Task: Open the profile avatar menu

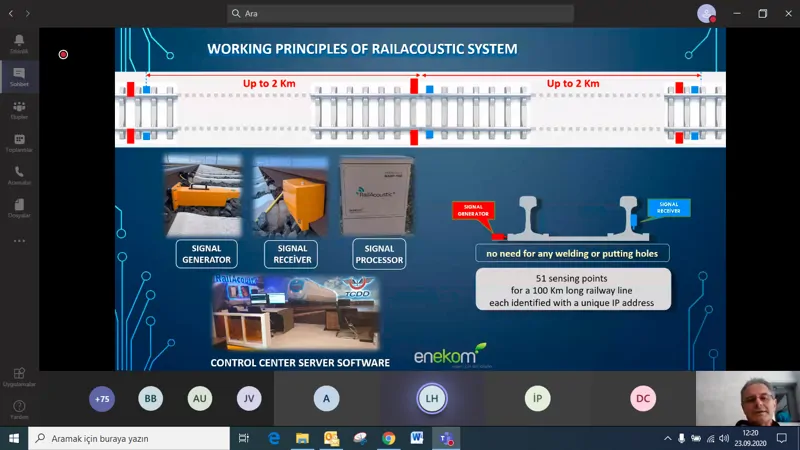Action: 707,14
